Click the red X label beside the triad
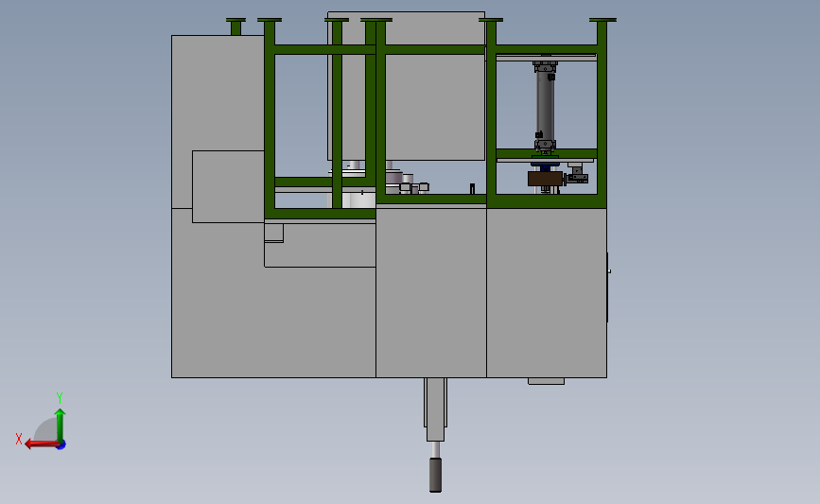 pos(19,439)
